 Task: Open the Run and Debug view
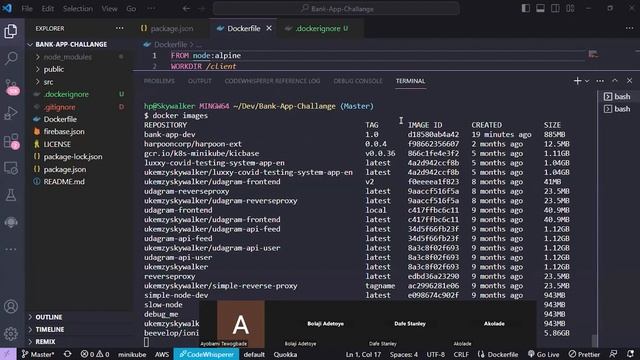click(11, 113)
